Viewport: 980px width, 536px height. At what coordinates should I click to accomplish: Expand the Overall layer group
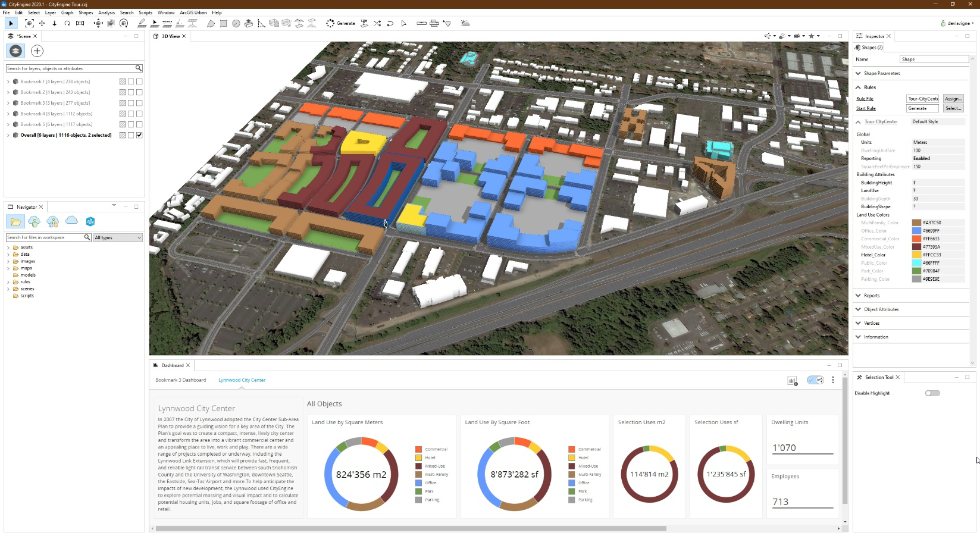coord(8,135)
